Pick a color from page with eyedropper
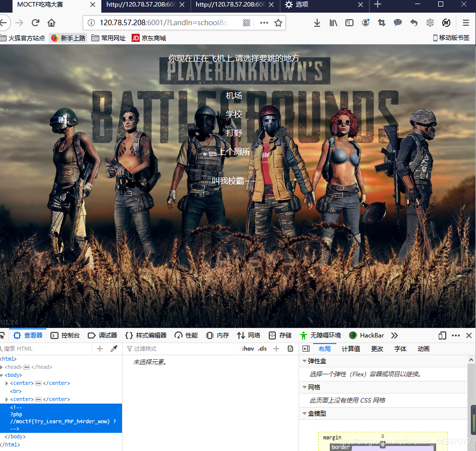Screen dimensions: 476x451 pyautogui.click(x=114, y=349)
